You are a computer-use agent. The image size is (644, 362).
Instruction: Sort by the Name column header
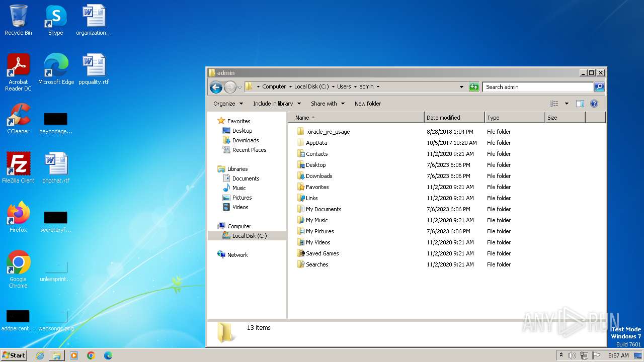(x=356, y=118)
